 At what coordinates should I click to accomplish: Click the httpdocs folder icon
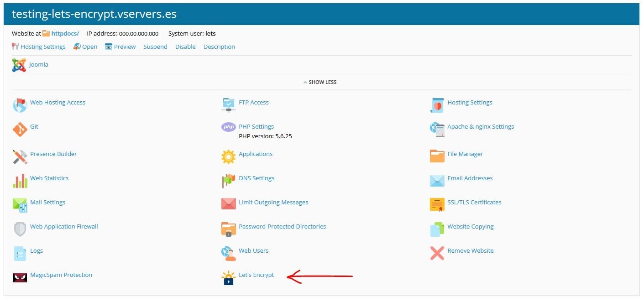(x=46, y=33)
